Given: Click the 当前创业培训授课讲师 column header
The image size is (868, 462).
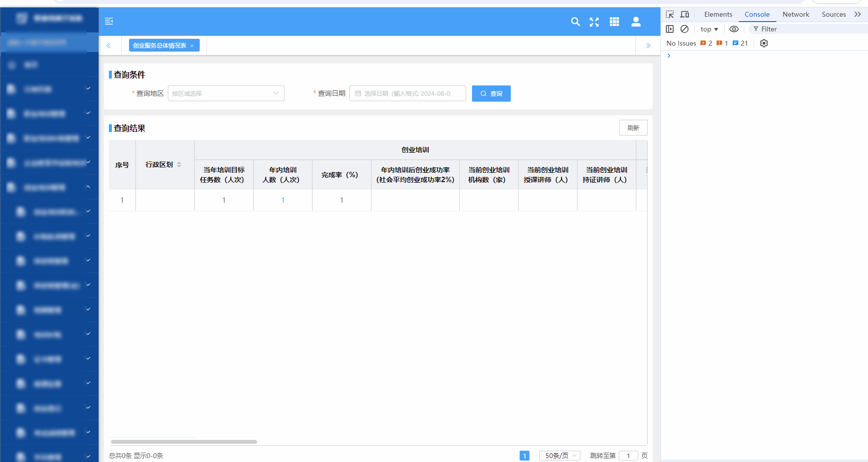Looking at the screenshot, I should pyautogui.click(x=548, y=175).
